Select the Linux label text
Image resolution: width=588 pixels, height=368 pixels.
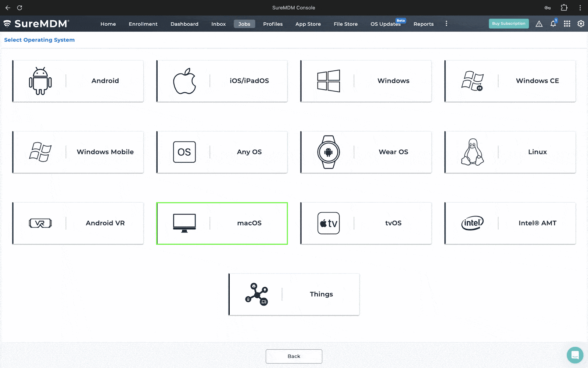point(537,152)
